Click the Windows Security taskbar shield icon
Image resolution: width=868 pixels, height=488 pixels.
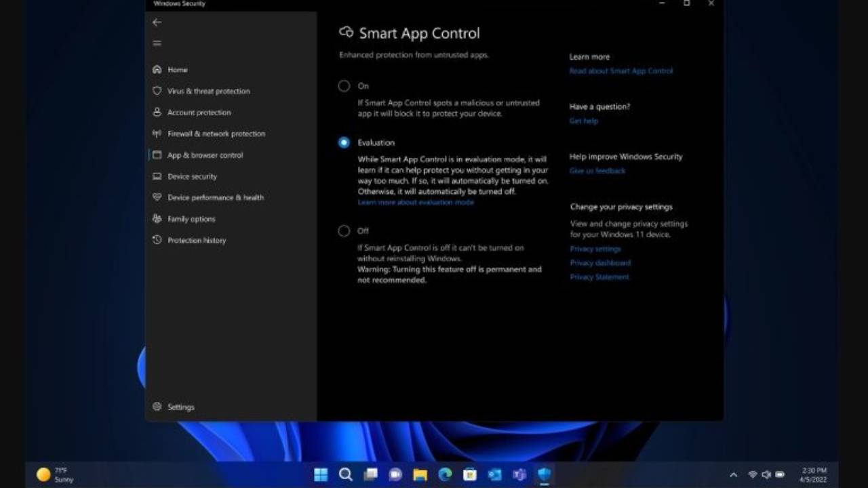click(544, 474)
